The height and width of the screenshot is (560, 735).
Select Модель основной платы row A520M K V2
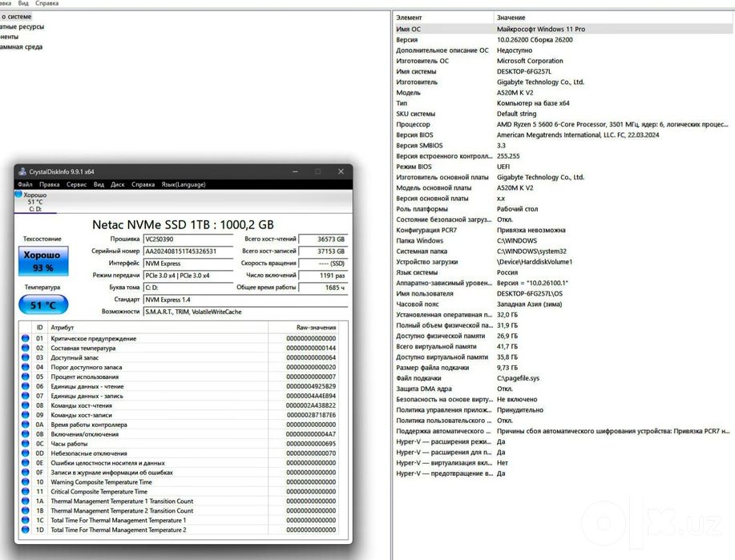[563, 188]
